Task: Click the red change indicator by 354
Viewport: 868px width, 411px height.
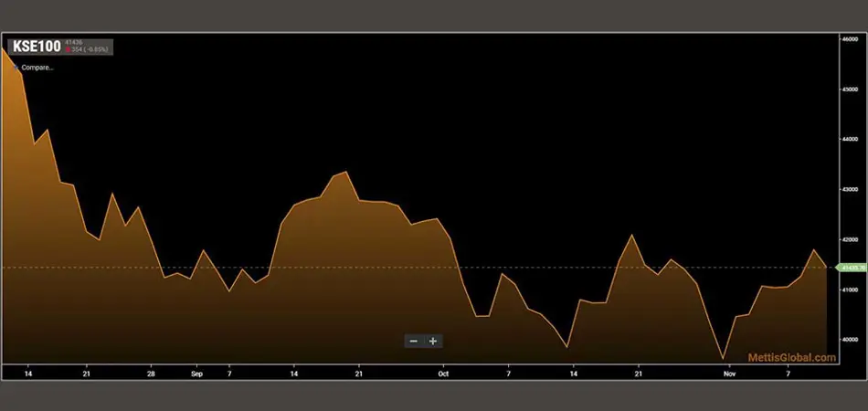Action: click(x=68, y=50)
